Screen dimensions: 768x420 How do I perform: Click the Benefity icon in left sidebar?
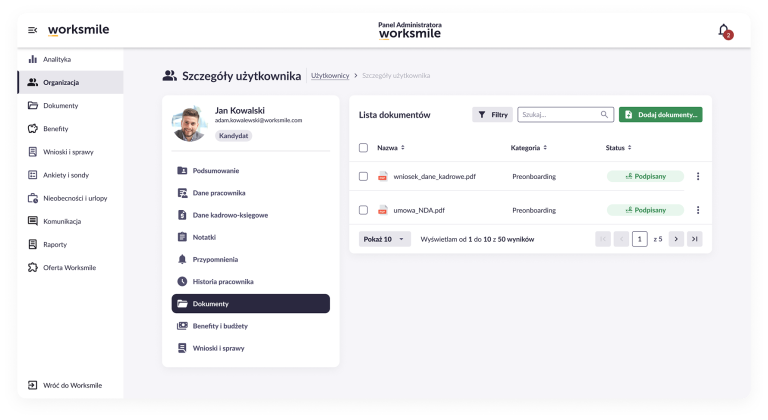point(33,128)
